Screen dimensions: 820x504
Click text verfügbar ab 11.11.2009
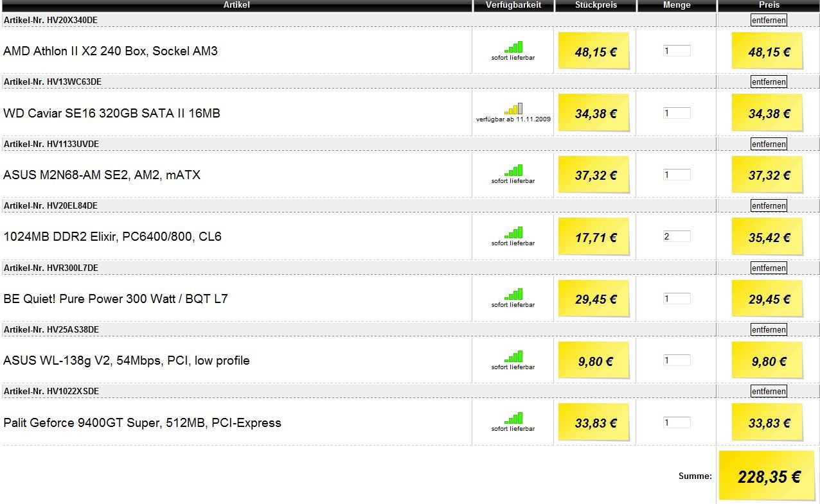pyautogui.click(x=513, y=119)
